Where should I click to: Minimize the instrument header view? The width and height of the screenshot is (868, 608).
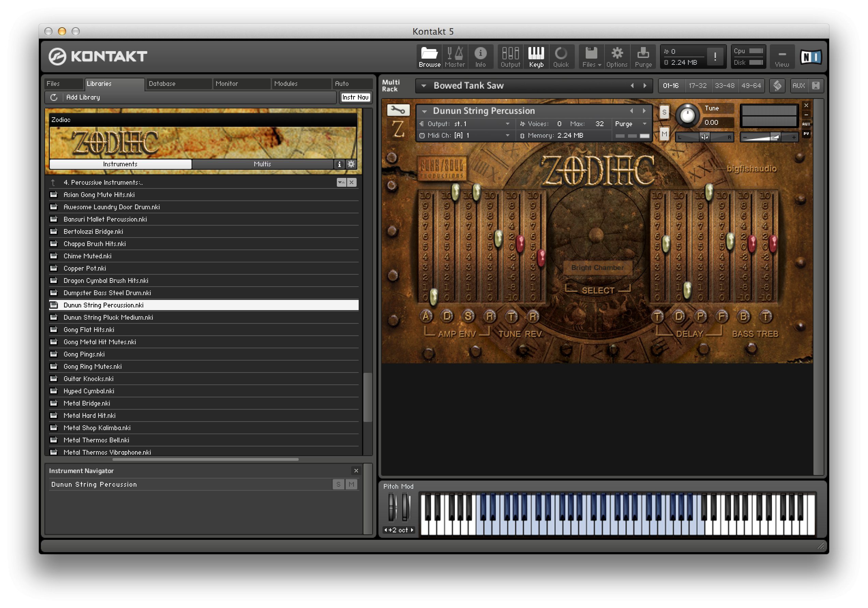[806, 115]
